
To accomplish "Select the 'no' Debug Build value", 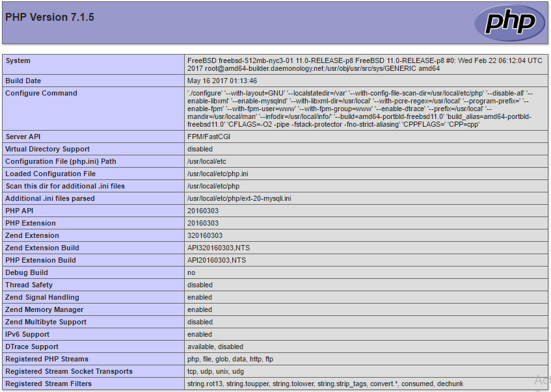I will point(191,272).
